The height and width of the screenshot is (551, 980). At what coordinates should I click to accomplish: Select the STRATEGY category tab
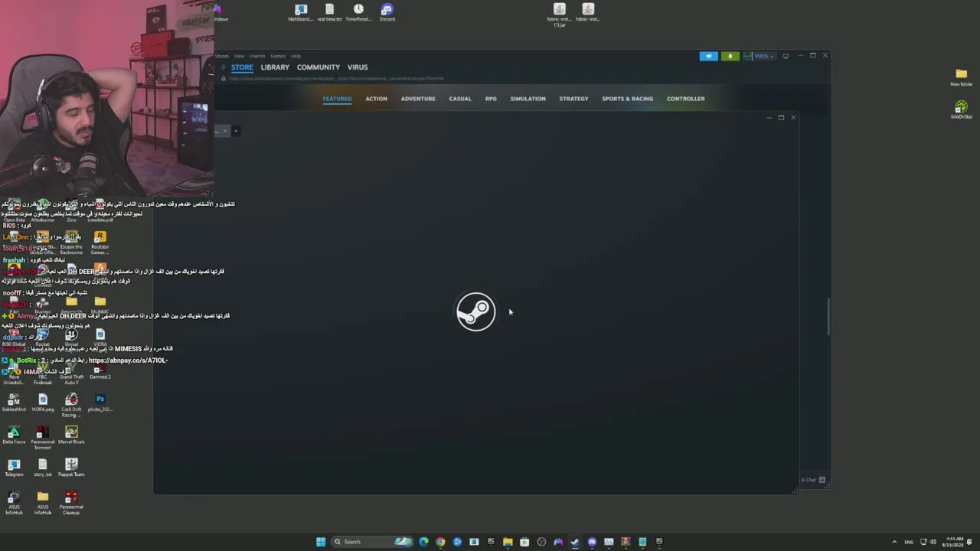(x=573, y=99)
